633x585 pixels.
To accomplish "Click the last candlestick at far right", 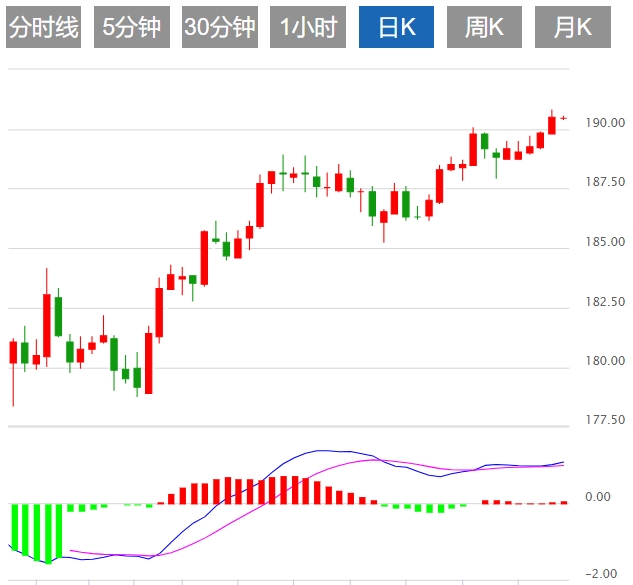I will (x=563, y=118).
